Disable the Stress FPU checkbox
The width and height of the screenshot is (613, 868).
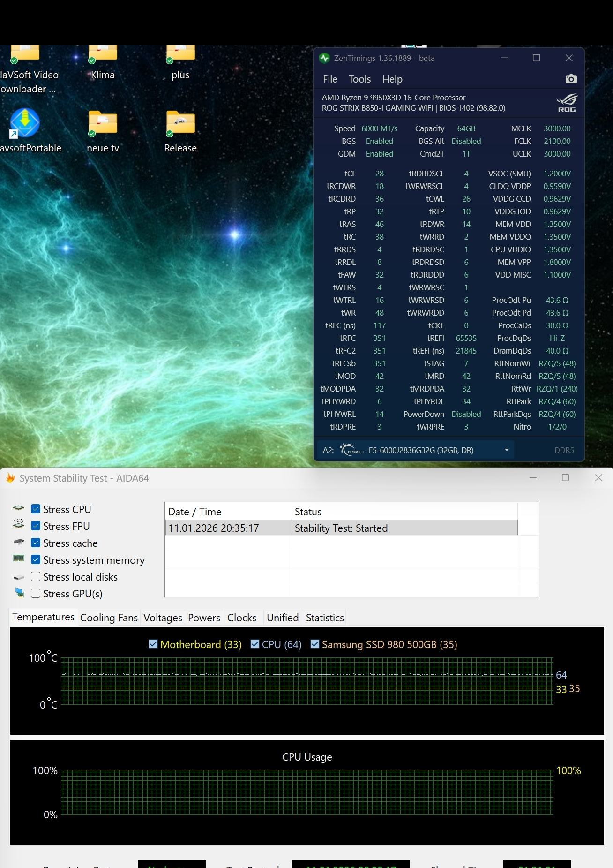point(36,526)
